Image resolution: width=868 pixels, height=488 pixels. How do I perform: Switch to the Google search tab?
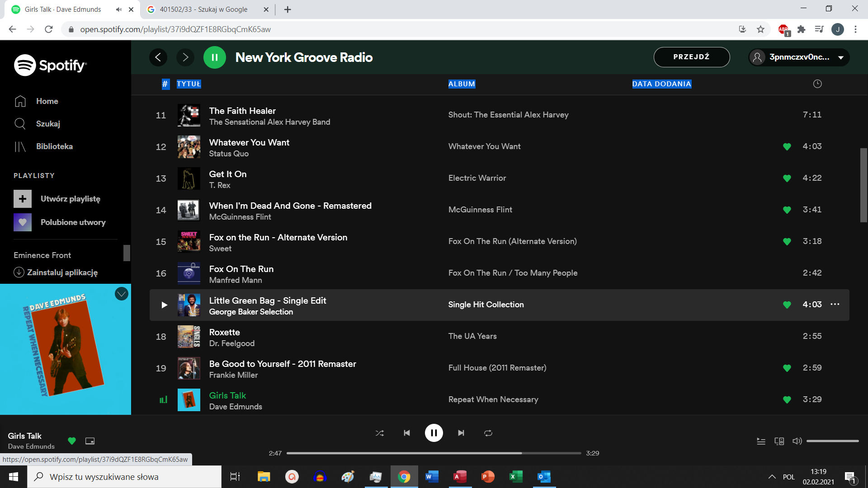pyautogui.click(x=208, y=9)
